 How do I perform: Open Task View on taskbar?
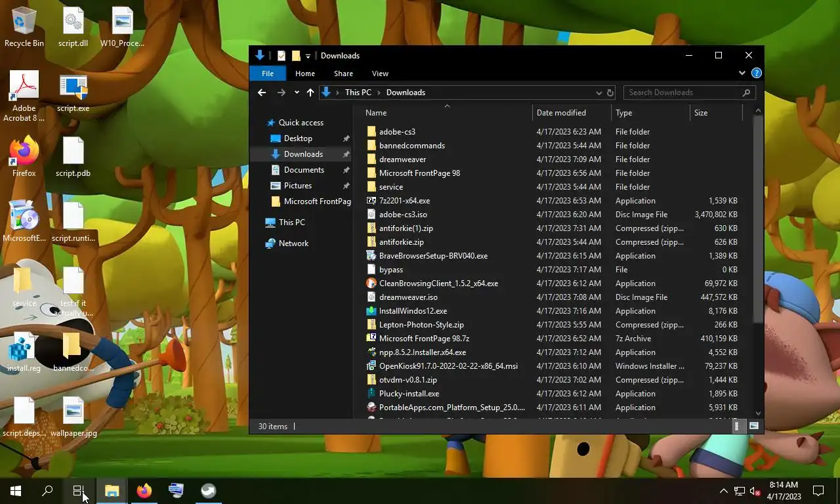pos(79,491)
